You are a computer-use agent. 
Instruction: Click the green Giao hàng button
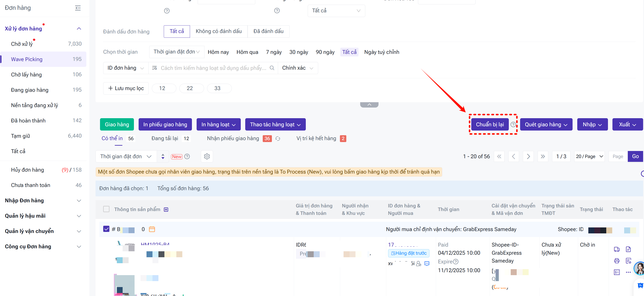pyautogui.click(x=117, y=124)
